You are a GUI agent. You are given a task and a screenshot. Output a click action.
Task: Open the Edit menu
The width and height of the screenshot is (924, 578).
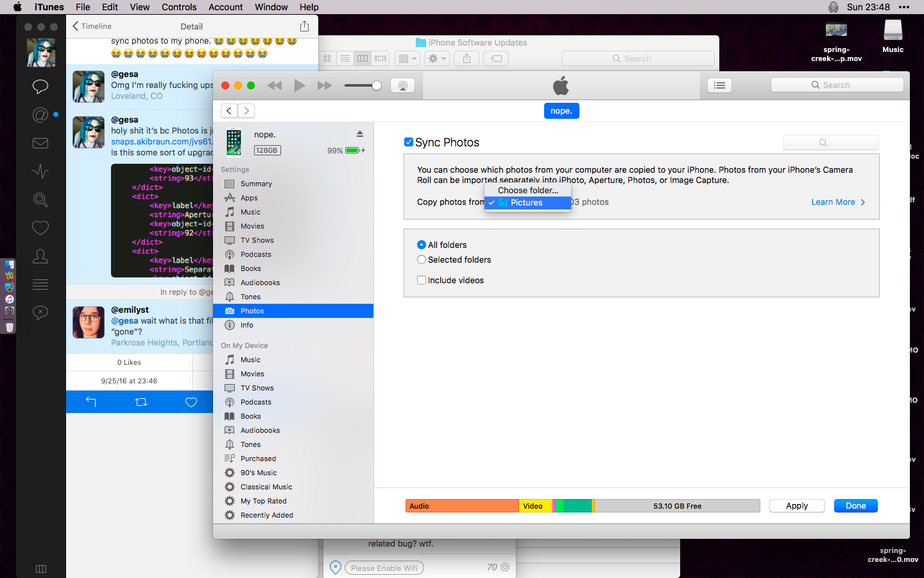(110, 7)
